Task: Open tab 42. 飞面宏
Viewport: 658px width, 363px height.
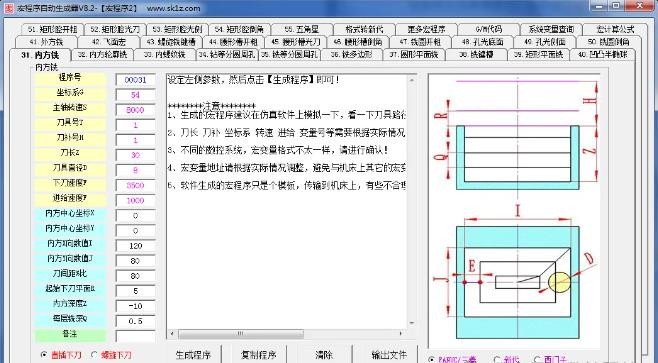Action: coord(109,42)
